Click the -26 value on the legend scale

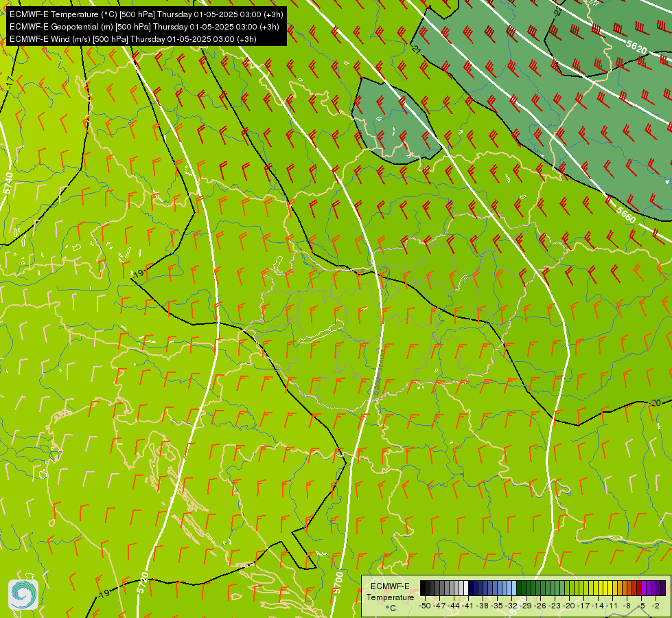click(540, 606)
